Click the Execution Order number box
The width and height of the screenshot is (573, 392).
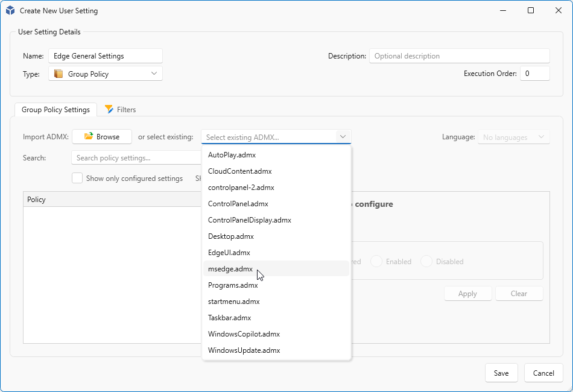click(x=534, y=74)
